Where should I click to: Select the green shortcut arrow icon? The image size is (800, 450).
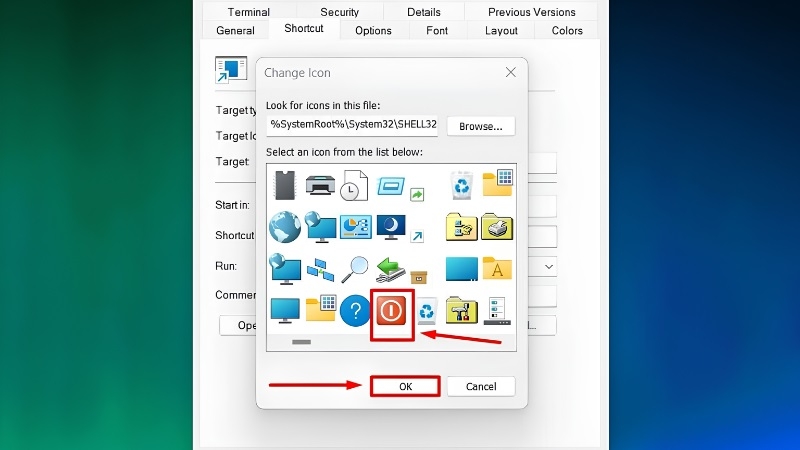coord(417,194)
